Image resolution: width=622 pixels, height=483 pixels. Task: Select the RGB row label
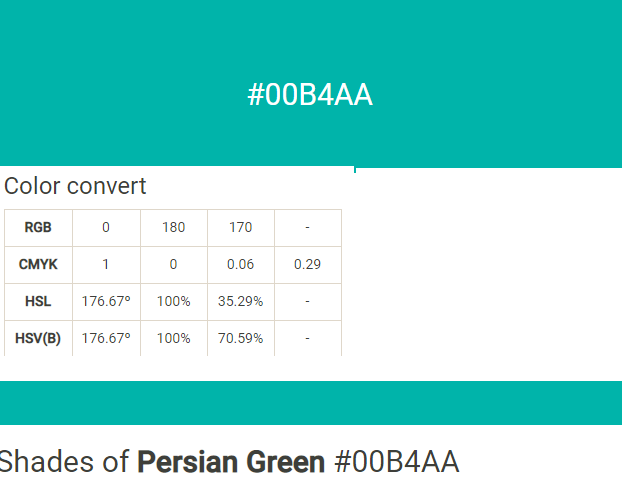[x=38, y=228]
